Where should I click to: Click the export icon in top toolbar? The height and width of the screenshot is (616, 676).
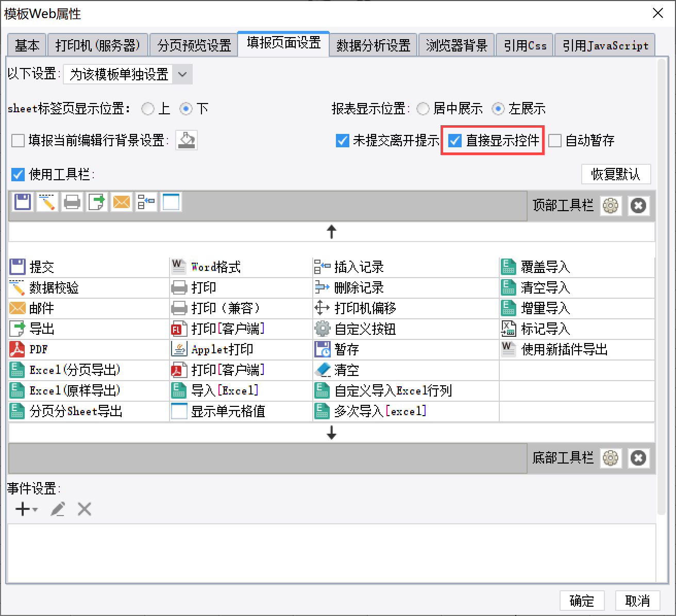pos(97,202)
